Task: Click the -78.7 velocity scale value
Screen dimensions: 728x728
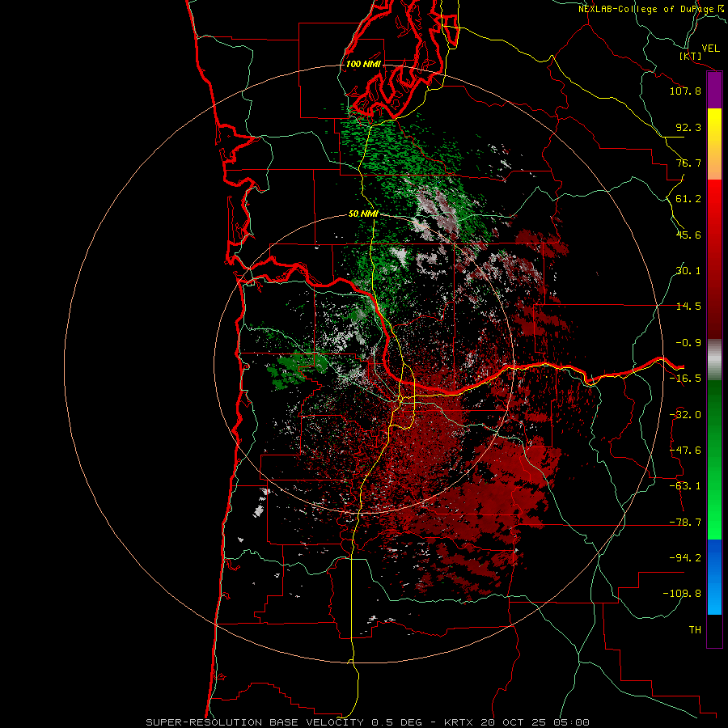Action: 685,523
